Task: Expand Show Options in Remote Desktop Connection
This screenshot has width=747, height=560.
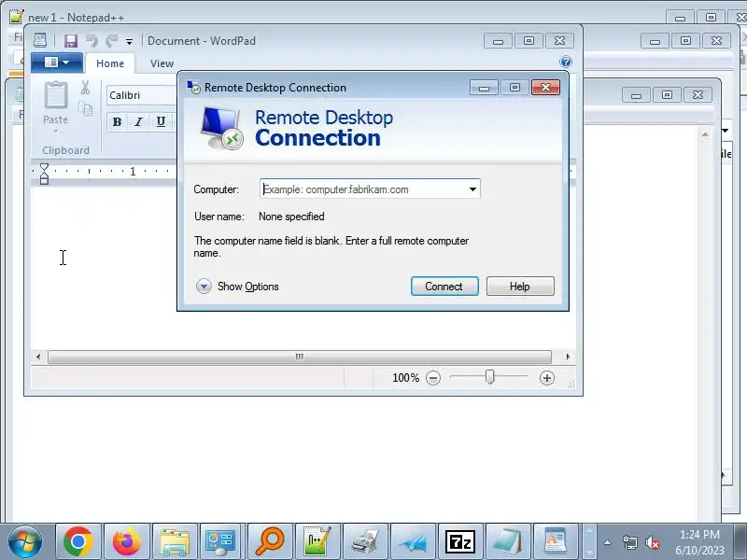Action: click(237, 287)
